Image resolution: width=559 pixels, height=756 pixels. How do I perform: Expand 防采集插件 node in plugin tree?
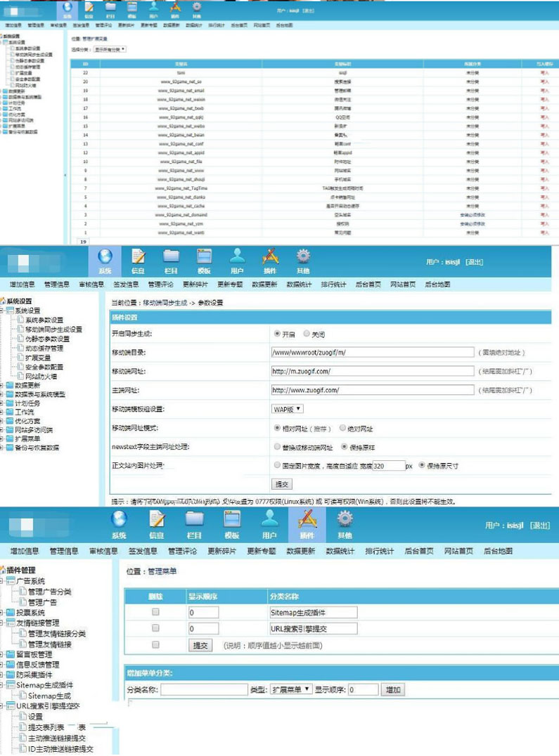point(2,675)
